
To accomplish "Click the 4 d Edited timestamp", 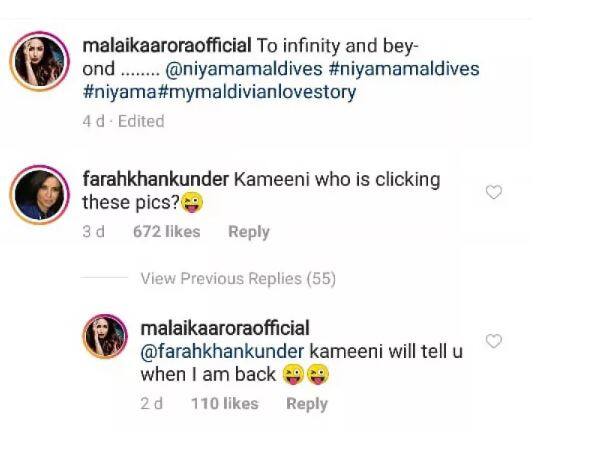I will (123, 121).
